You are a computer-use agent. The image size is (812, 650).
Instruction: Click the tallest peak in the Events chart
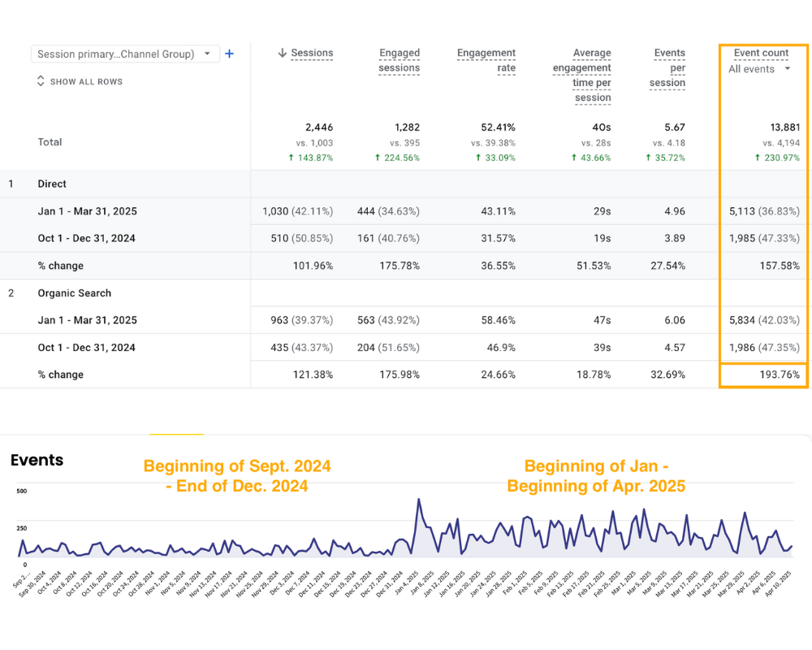tap(419, 500)
